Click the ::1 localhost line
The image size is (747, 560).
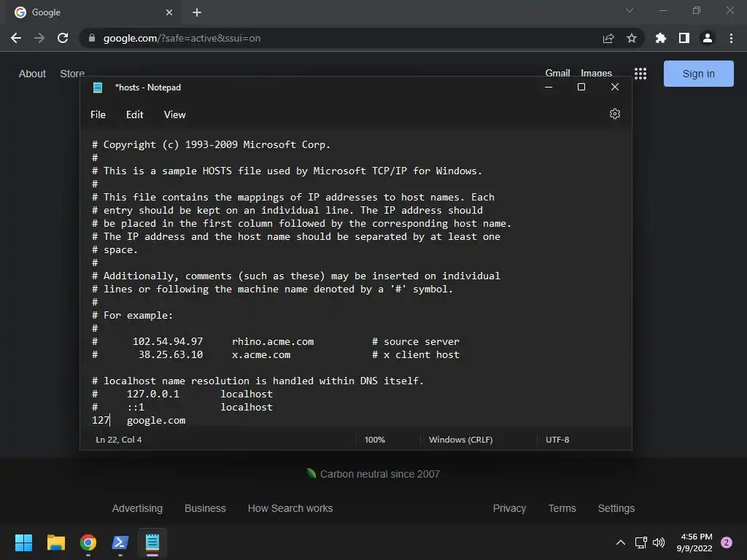coord(182,407)
